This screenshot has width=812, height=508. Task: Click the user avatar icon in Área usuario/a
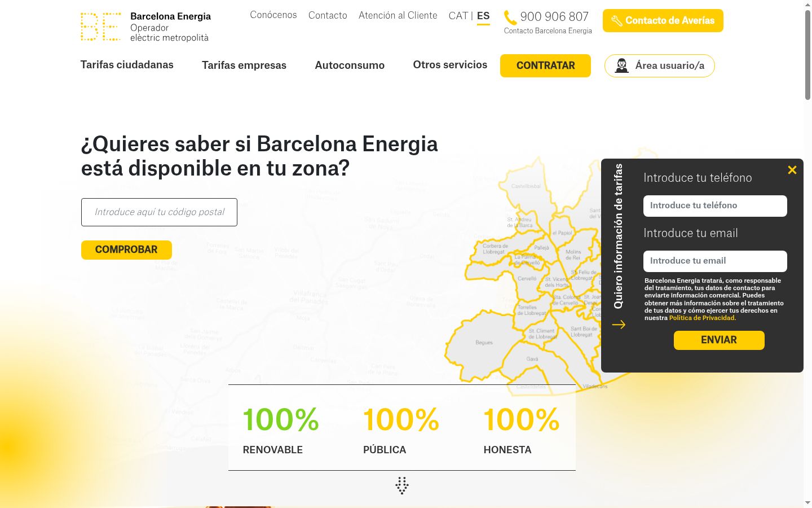622,65
